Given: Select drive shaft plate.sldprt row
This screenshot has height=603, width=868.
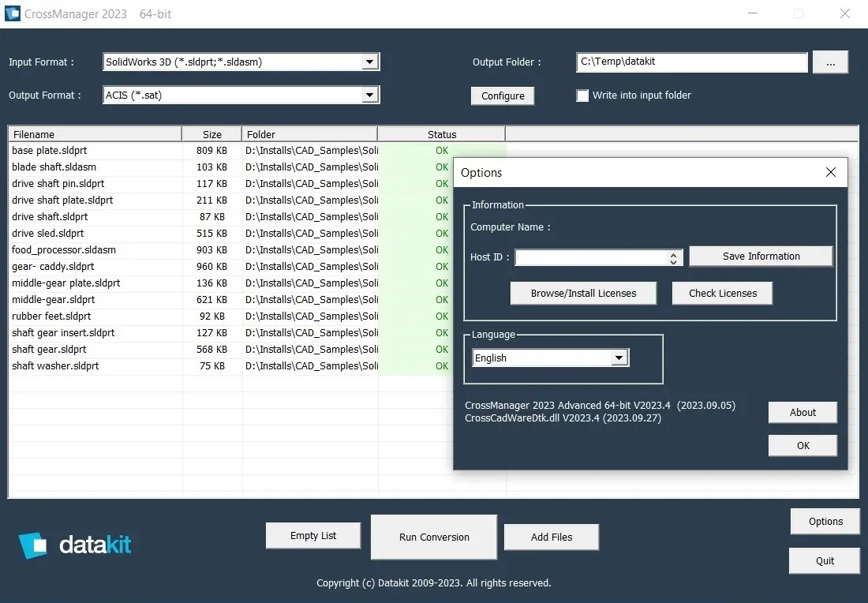Looking at the screenshot, I should (x=230, y=200).
